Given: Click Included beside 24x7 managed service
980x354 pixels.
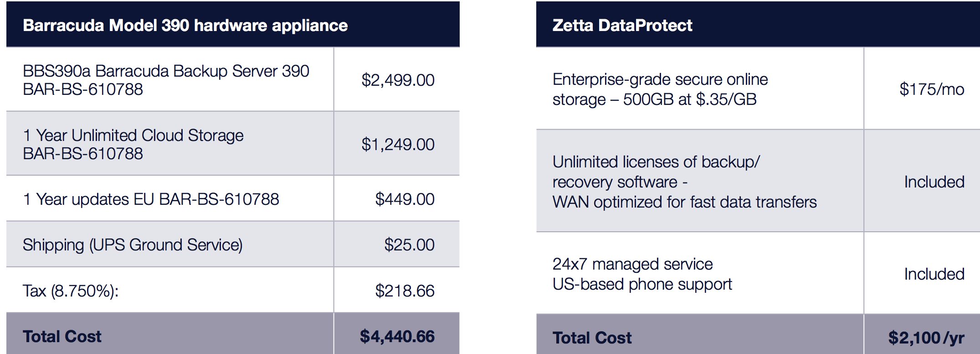Looking at the screenshot, I should (934, 274).
